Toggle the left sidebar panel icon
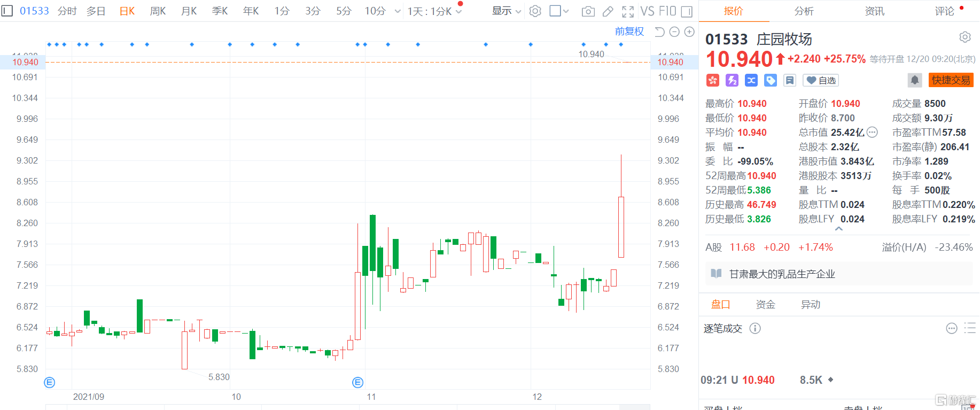Viewport: 980px width, 410px height. click(x=7, y=11)
